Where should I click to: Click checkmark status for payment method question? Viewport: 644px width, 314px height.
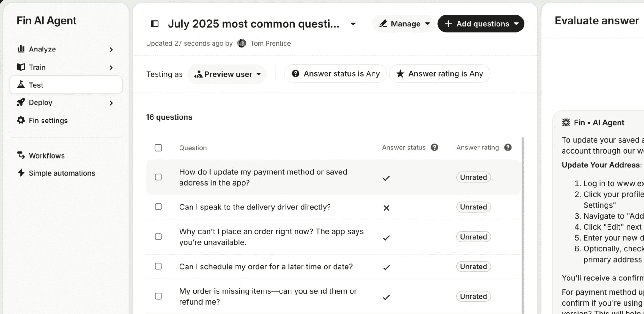coord(386,178)
